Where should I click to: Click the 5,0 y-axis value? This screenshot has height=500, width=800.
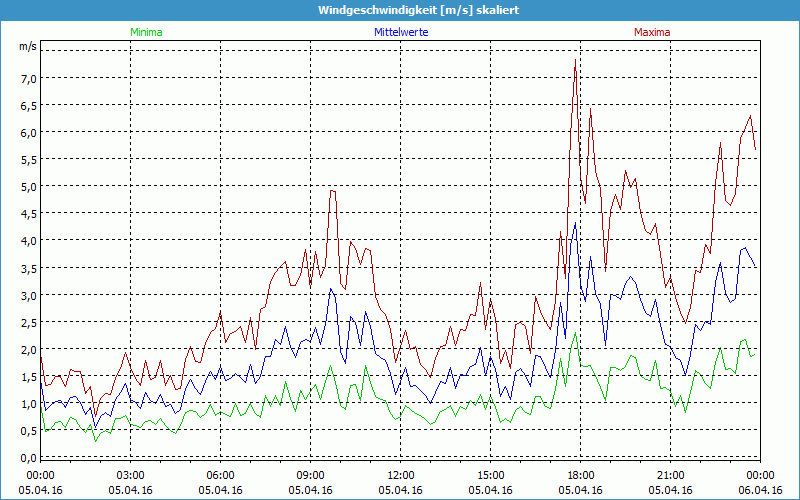29,186
